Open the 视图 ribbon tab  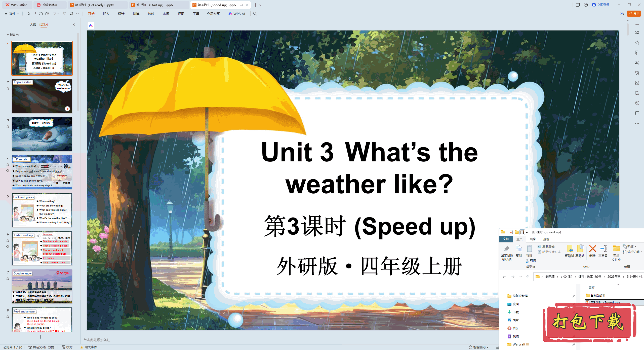pos(181,14)
